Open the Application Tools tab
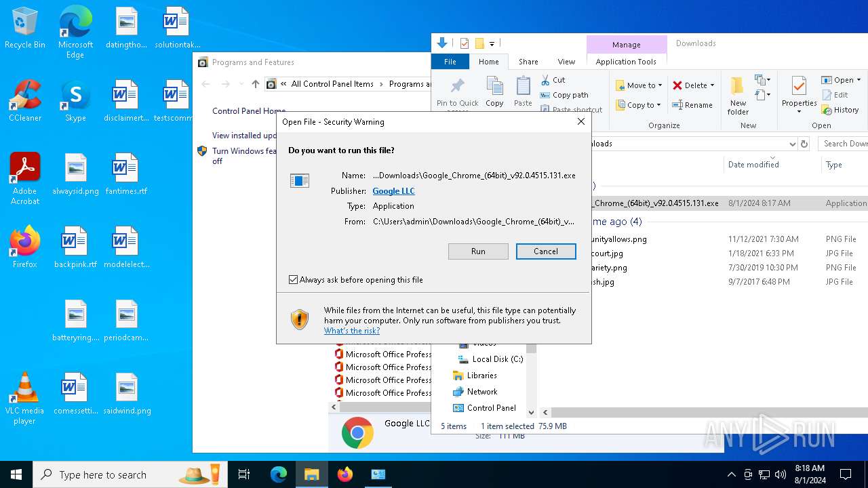 point(626,62)
